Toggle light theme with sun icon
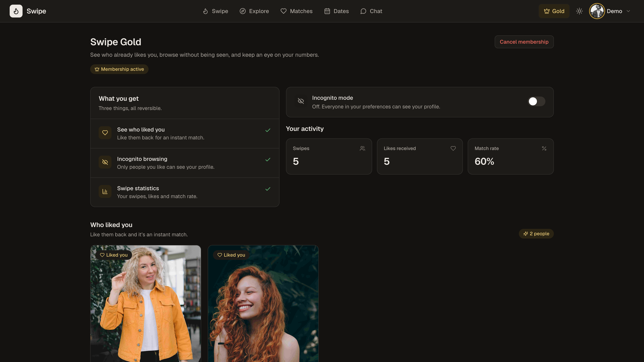 click(579, 11)
